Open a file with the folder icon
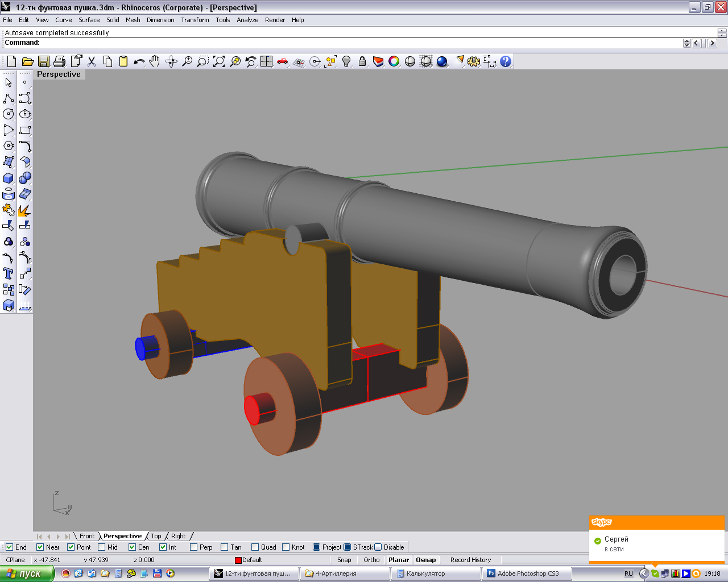This screenshot has height=582, width=728. [x=27, y=61]
